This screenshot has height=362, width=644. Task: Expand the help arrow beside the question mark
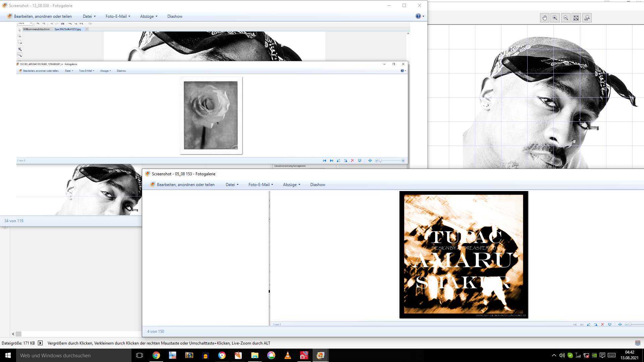423,16
